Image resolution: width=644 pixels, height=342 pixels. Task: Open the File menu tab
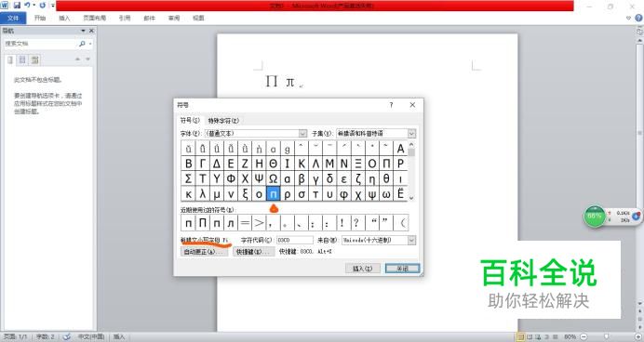(13, 18)
